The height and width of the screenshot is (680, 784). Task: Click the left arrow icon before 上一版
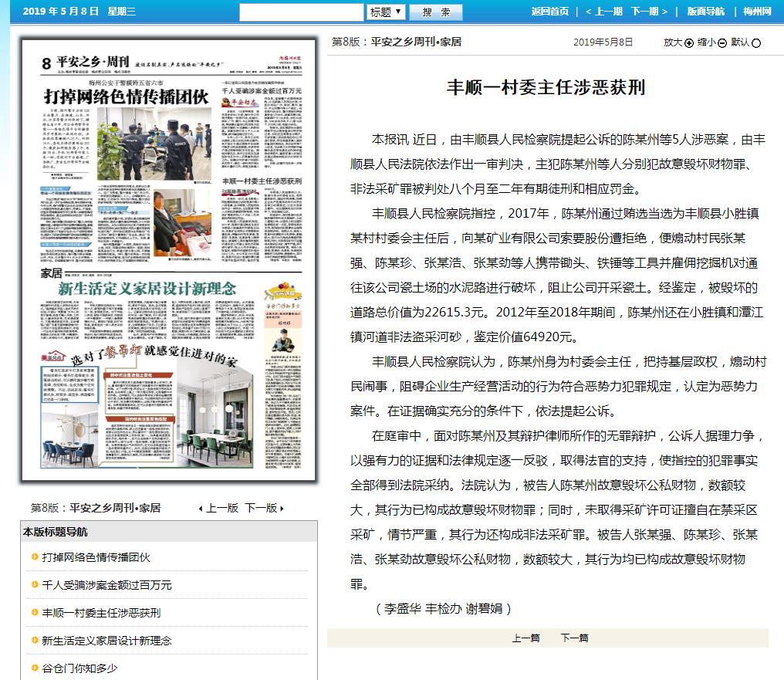201,509
